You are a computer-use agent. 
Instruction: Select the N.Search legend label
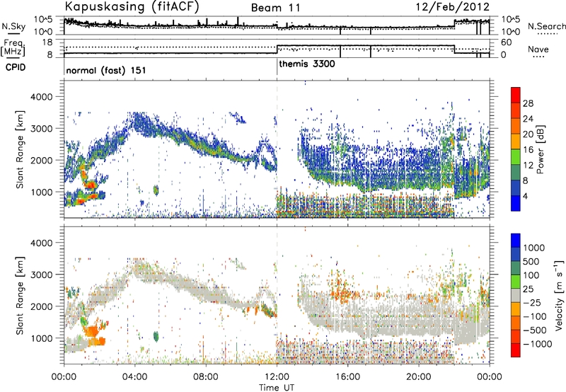[546, 26]
